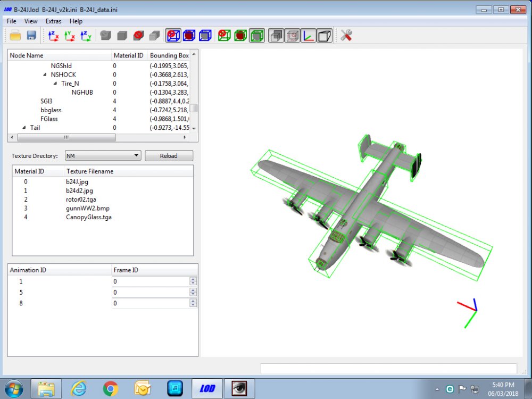The width and height of the screenshot is (532, 399).
Task: Decrease Frame ID for animation 5
Action: pyautogui.click(x=193, y=294)
